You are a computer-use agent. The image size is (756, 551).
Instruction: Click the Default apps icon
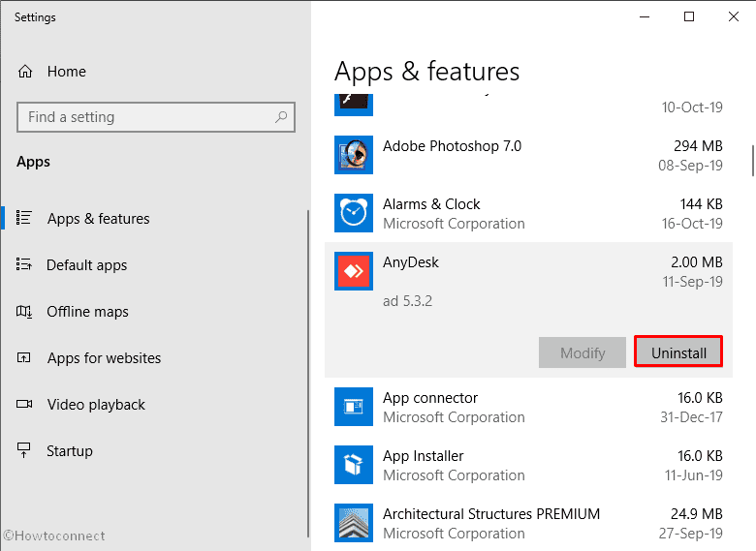(24, 264)
